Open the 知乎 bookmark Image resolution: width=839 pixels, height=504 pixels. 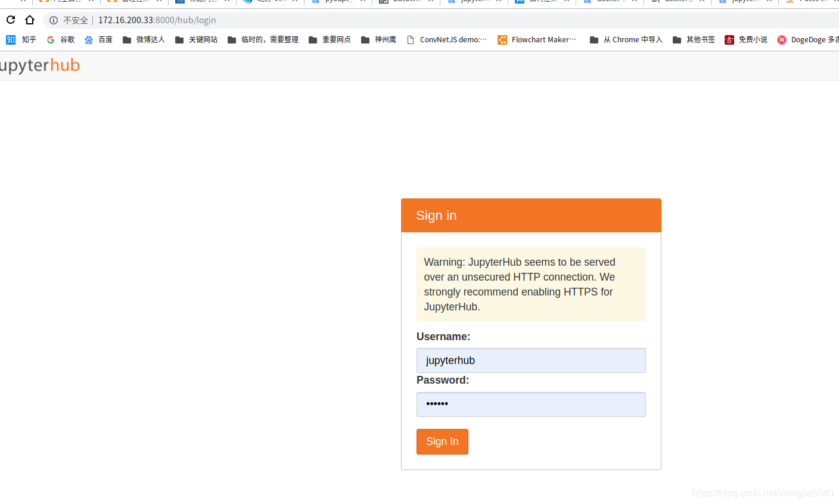[x=21, y=40]
